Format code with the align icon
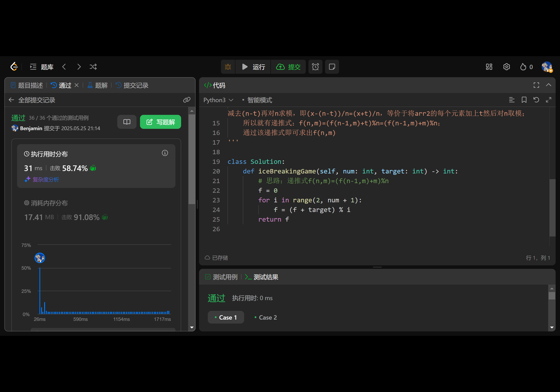560x392 pixels. 512,100
